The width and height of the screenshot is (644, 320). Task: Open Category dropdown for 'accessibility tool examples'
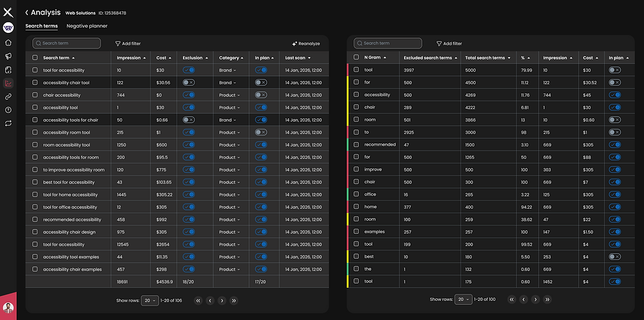[x=229, y=257]
